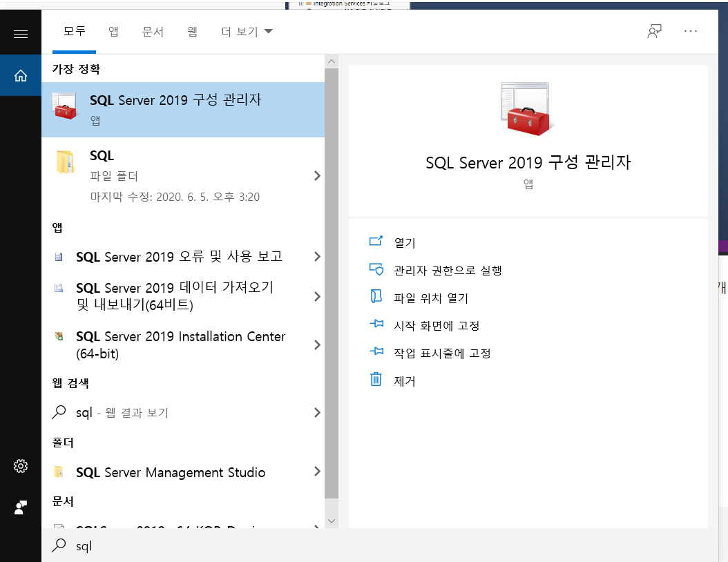This screenshot has width=728, height=562.
Task: Open SQL Server Management Studio folder result
Action: [x=183, y=472]
